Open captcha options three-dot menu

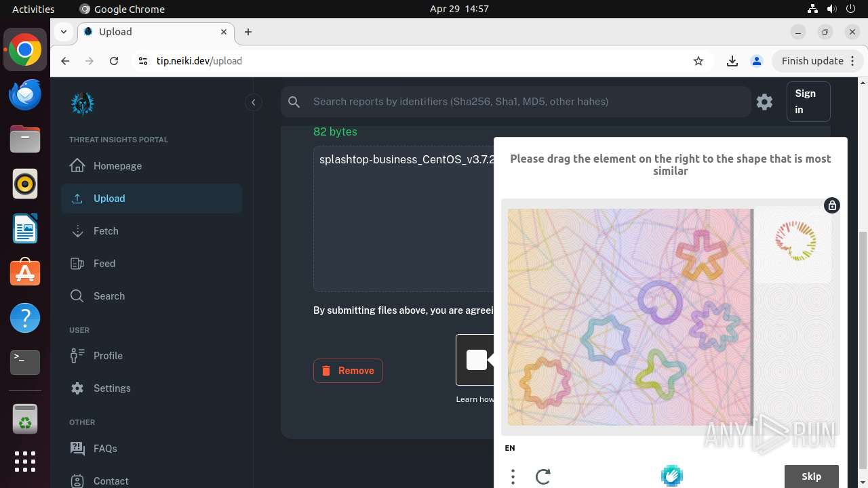pos(513,476)
